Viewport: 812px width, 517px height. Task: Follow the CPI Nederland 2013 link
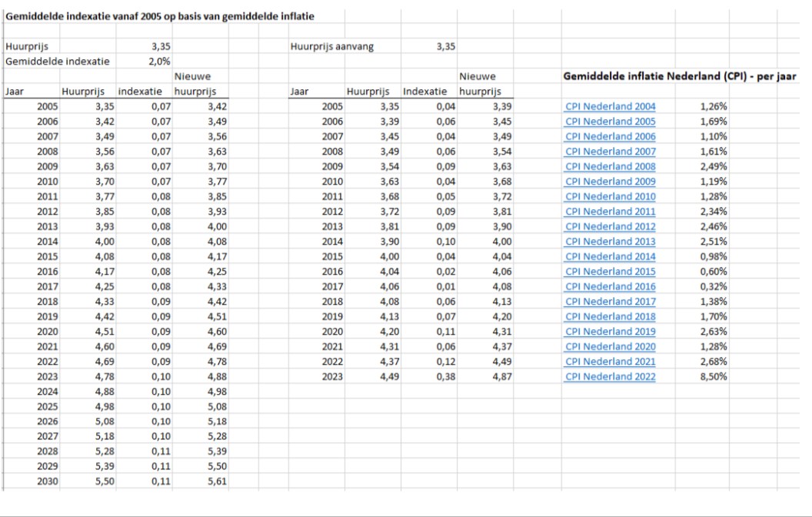point(610,242)
